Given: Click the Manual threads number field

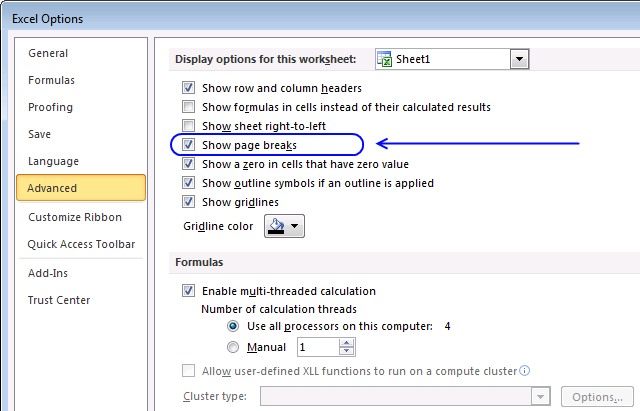Looking at the screenshot, I should 316,347.
